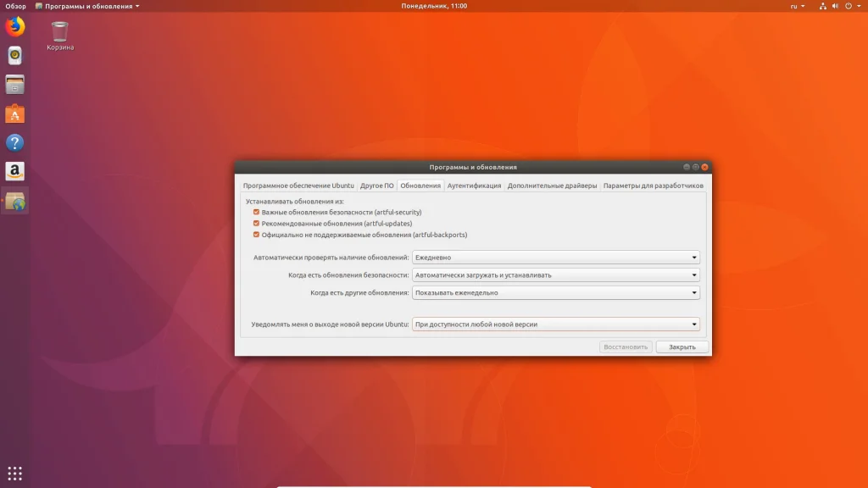Launch Rhythmbox music player from dock
Screen dimensions: 868x488
coord(14,56)
